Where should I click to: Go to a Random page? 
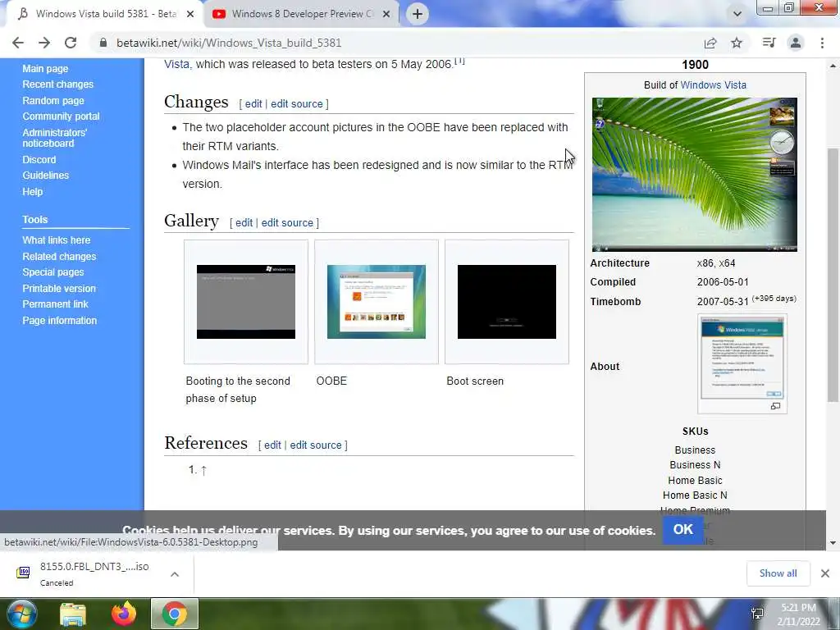[53, 101]
